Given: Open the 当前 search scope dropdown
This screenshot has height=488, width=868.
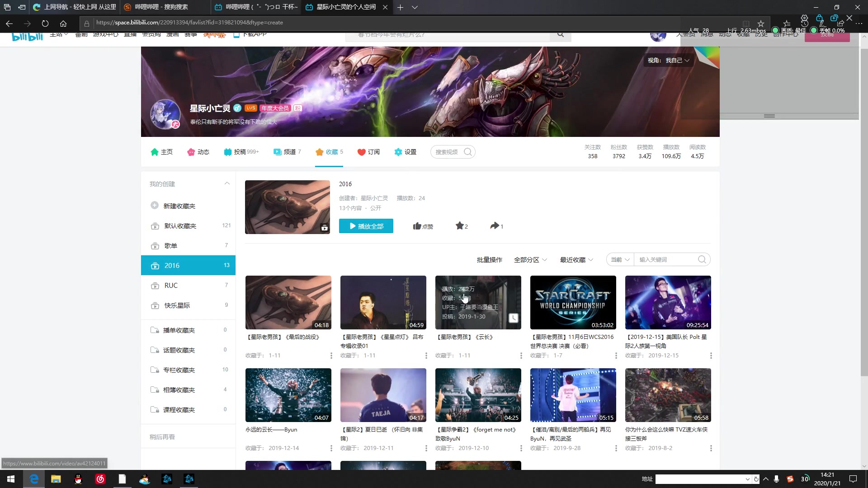Looking at the screenshot, I should [620, 259].
